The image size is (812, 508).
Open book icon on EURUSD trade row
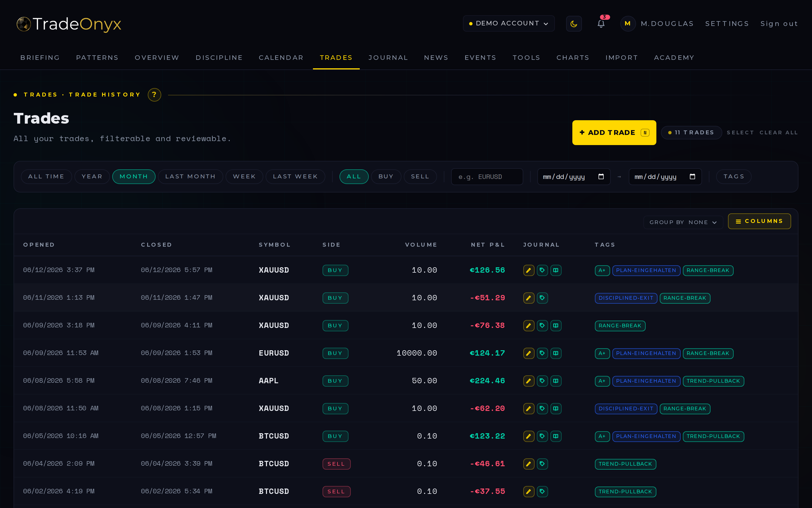click(x=556, y=353)
